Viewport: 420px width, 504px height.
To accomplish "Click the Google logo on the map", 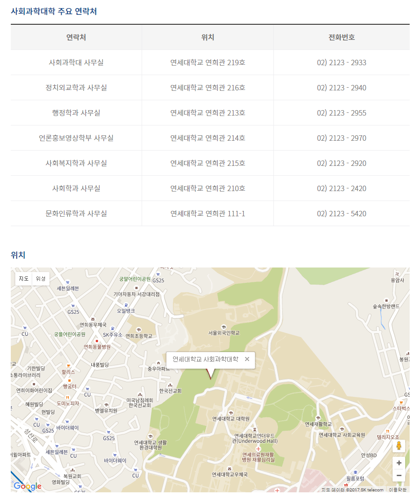I will click(x=27, y=486).
